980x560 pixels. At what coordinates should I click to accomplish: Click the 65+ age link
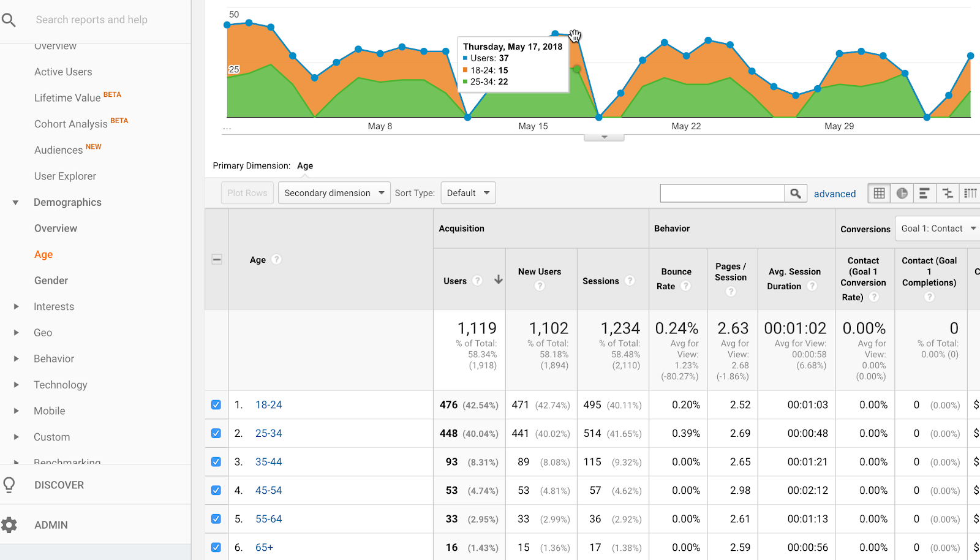264,547
